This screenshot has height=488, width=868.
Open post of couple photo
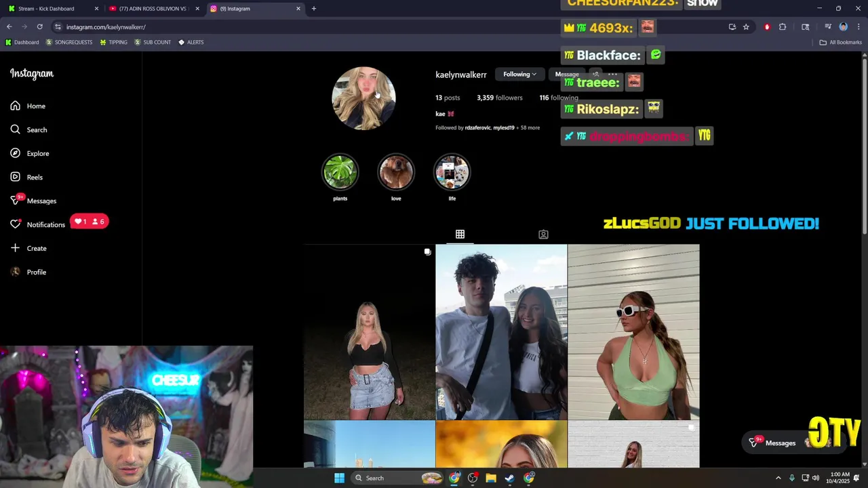tap(501, 332)
